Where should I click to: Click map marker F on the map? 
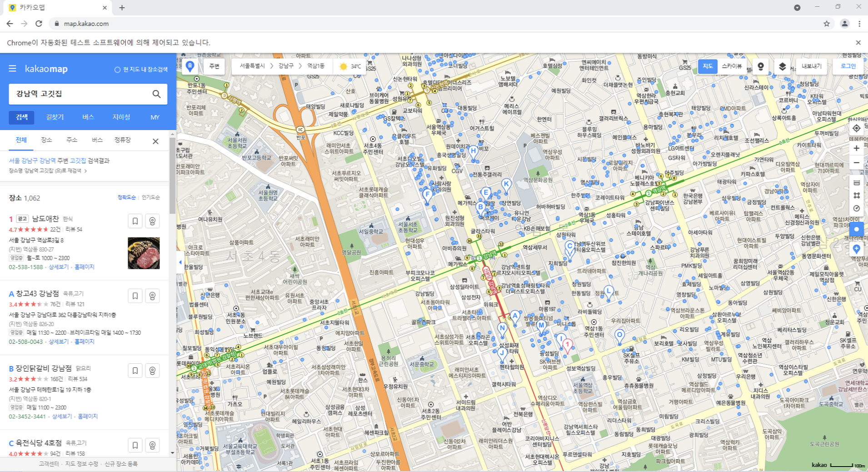pos(427,196)
